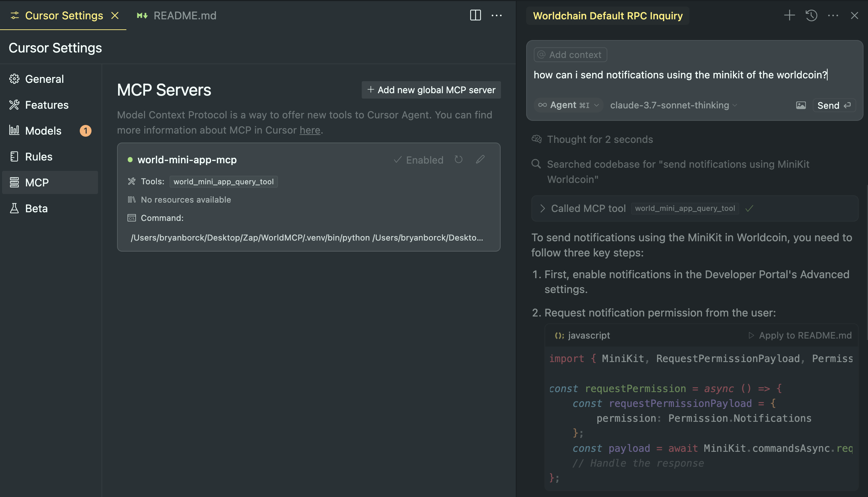
Task: Open Features settings section
Action: click(x=50, y=105)
